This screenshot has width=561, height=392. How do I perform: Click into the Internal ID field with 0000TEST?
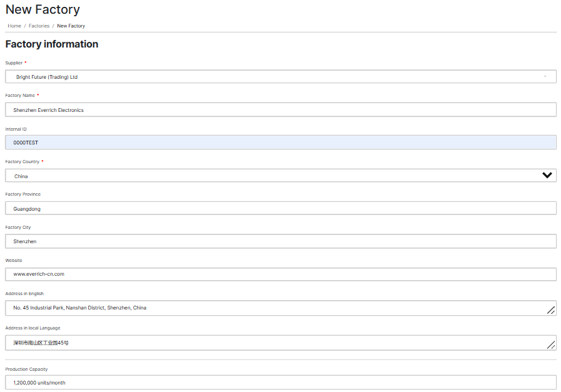pos(280,143)
